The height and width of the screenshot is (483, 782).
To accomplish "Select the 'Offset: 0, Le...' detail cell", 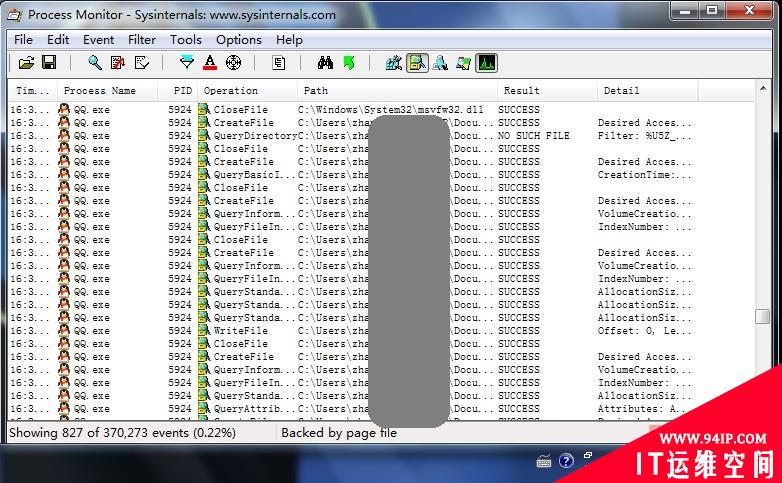I will click(x=645, y=331).
